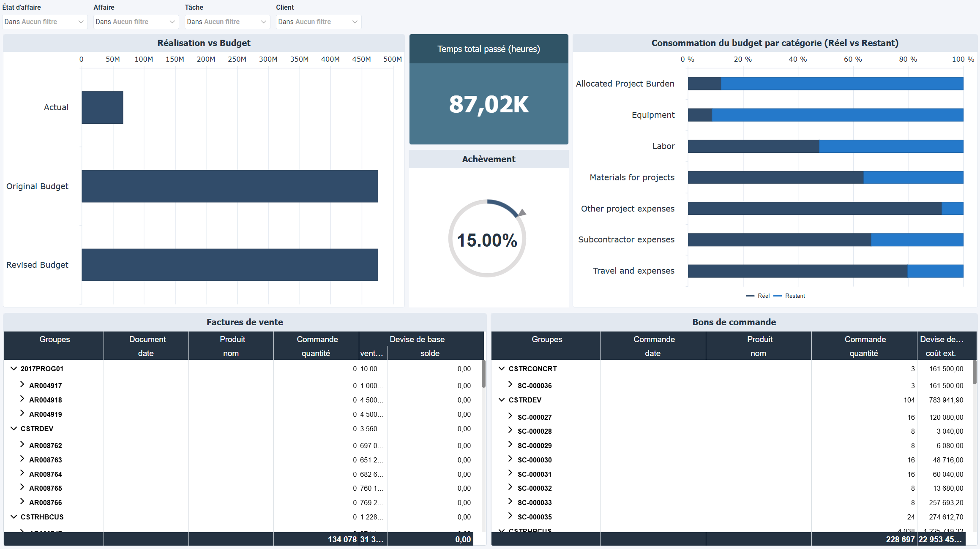Viewport: 980px width, 549px height.
Task: Expand invoice row AR008762
Action: [x=22, y=445]
